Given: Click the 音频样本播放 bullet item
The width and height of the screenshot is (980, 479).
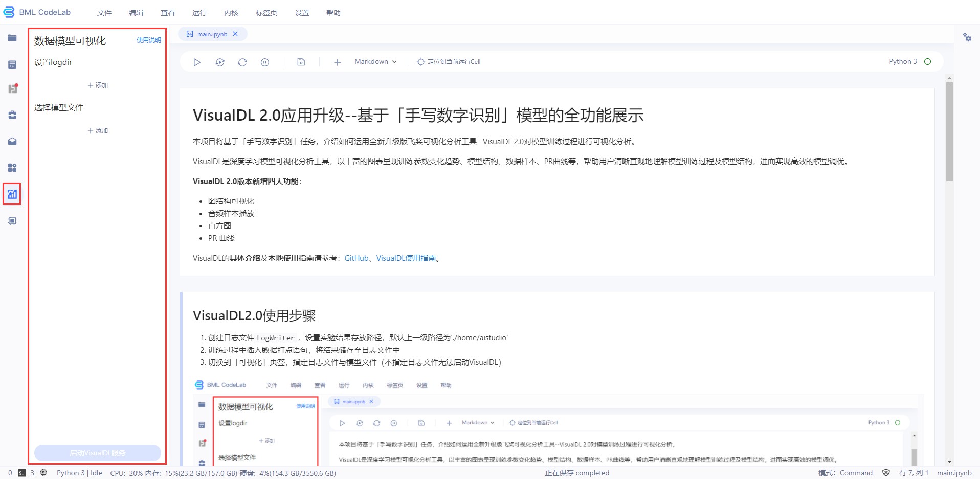Looking at the screenshot, I should click(x=231, y=214).
